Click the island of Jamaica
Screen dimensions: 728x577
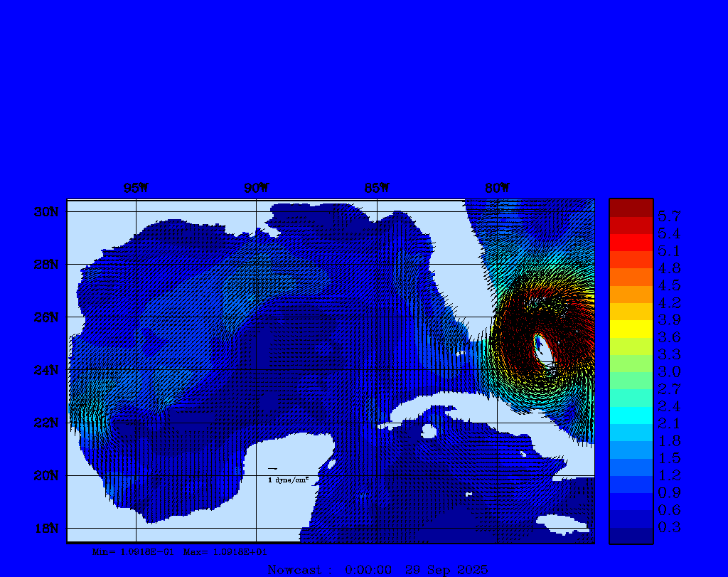click(x=563, y=523)
